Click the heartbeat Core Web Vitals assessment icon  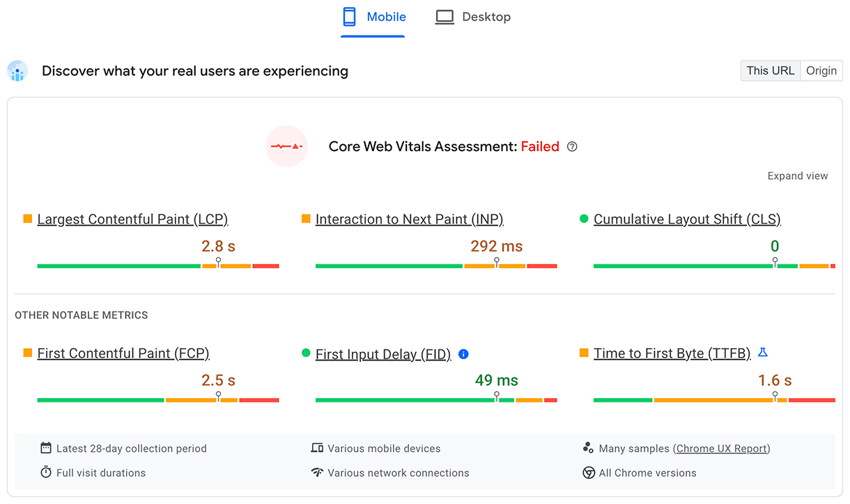pyautogui.click(x=286, y=146)
